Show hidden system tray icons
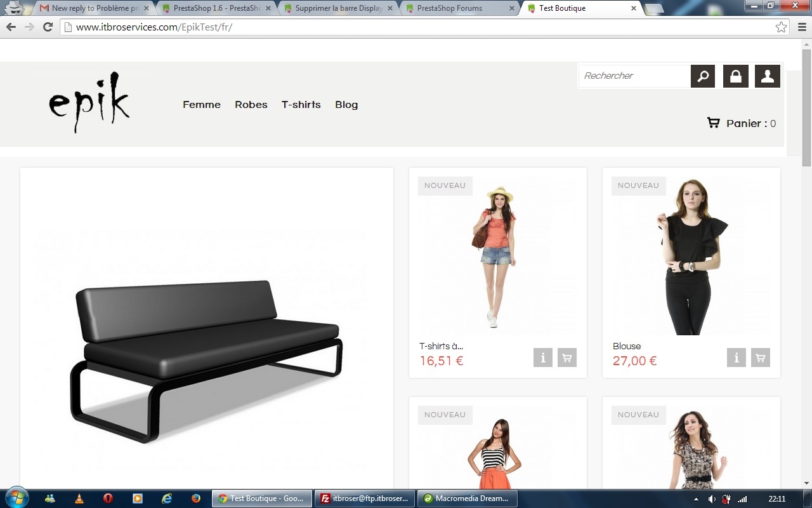Screen dimensions: 812x508 click(x=697, y=499)
